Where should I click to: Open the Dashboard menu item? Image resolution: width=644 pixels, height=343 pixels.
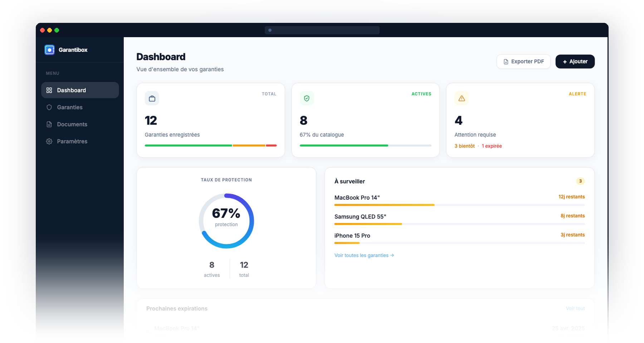(x=80, y=90)
